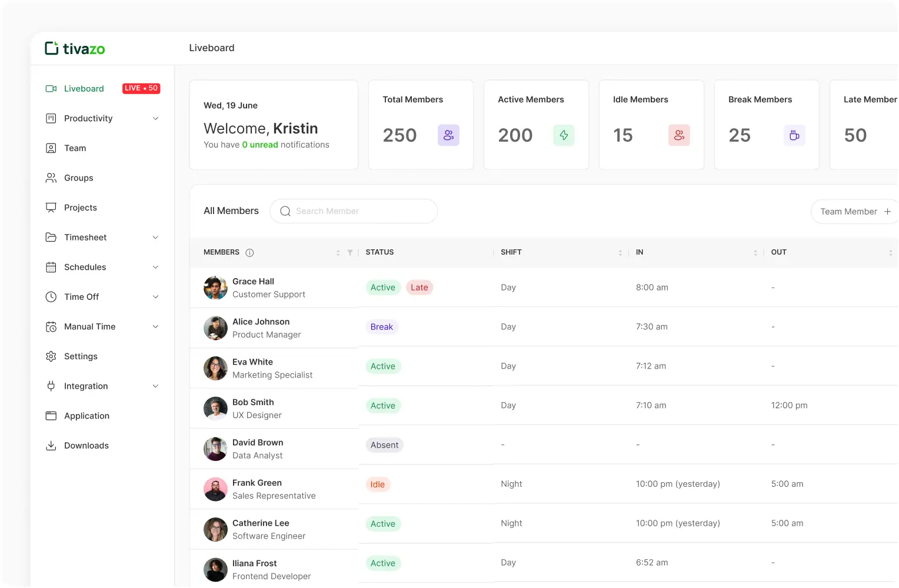The image size is (899, 588).
Task: Click Grace Hall's avatar
Action: pos(215,288)
